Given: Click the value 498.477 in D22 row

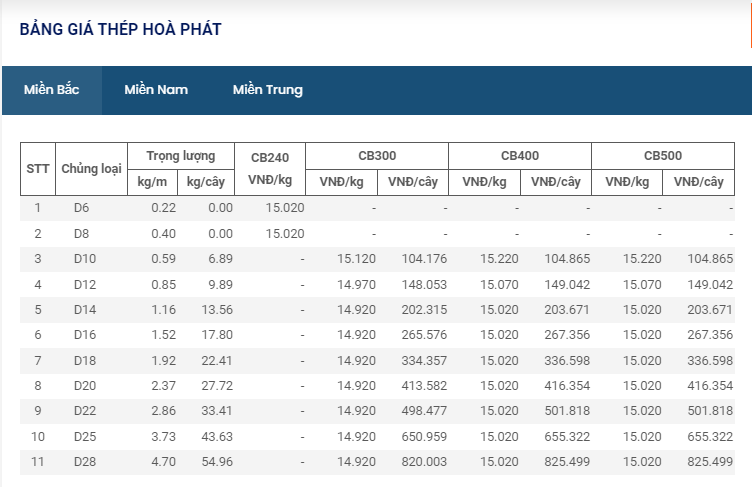Looking at the screenshot, I should pos(424,411).
